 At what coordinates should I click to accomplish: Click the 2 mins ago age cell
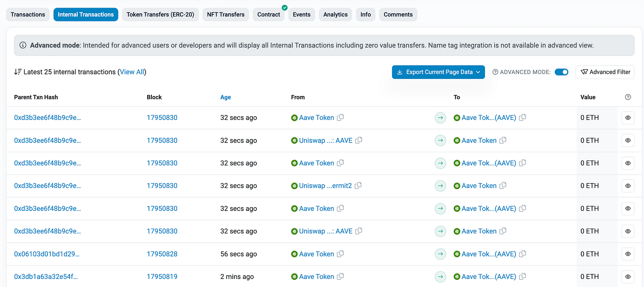tap(237, 277)
